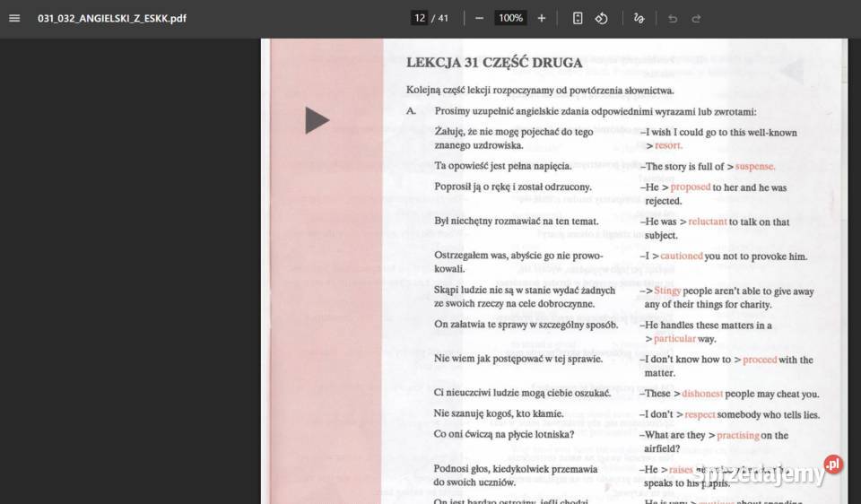Click the gray play triangle in margin
Screen dimensions: 861x504
click(x=317, y=120)
